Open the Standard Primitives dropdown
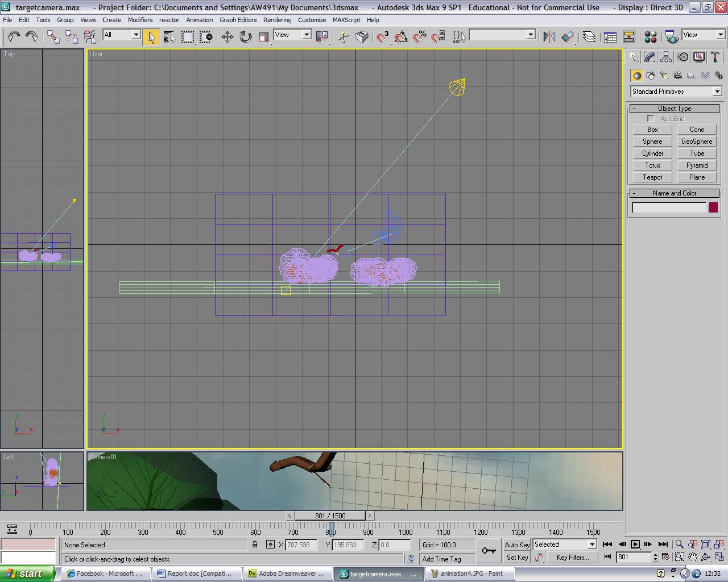728x582 pixels. pyautogui.click(x=675, y=91)
